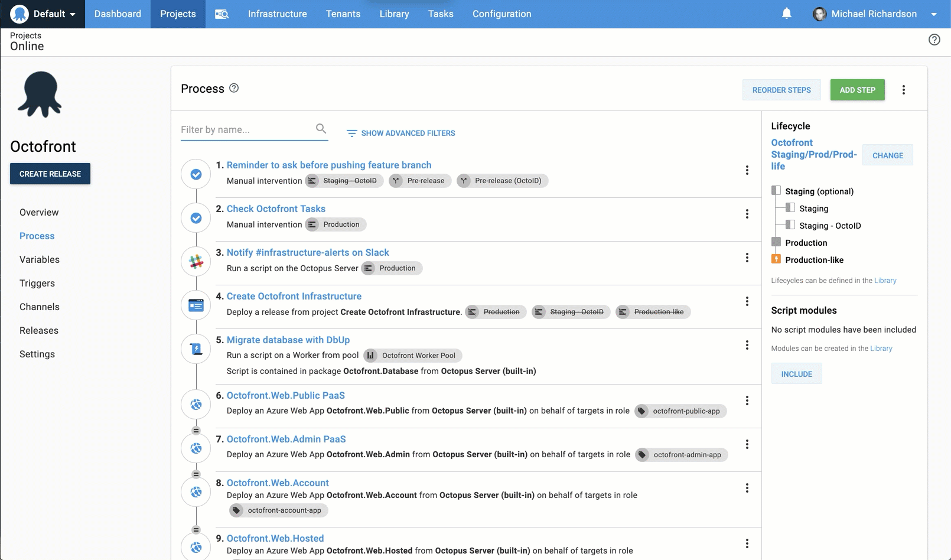Expand the Michael Richardson user menu
Image resolution: width=951 pixels, height=560 pixels.
(x=934, y=14)
